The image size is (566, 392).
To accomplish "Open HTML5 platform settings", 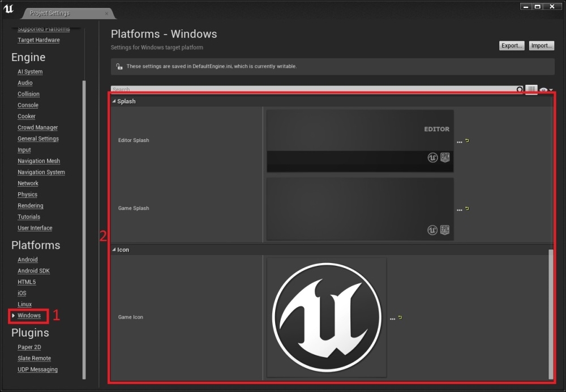I will [x=27, y=282].
